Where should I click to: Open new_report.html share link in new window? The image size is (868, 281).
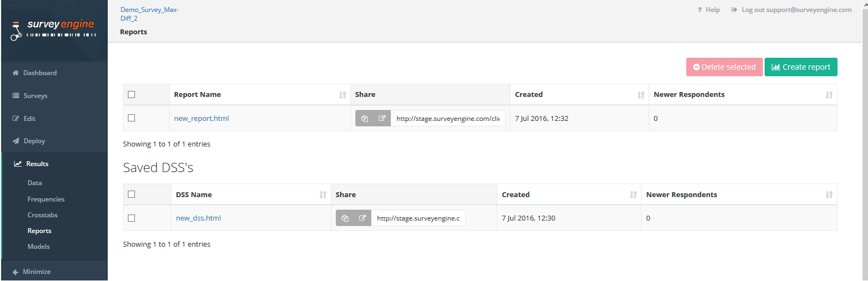pyautogui.click(x=382, y=119)
